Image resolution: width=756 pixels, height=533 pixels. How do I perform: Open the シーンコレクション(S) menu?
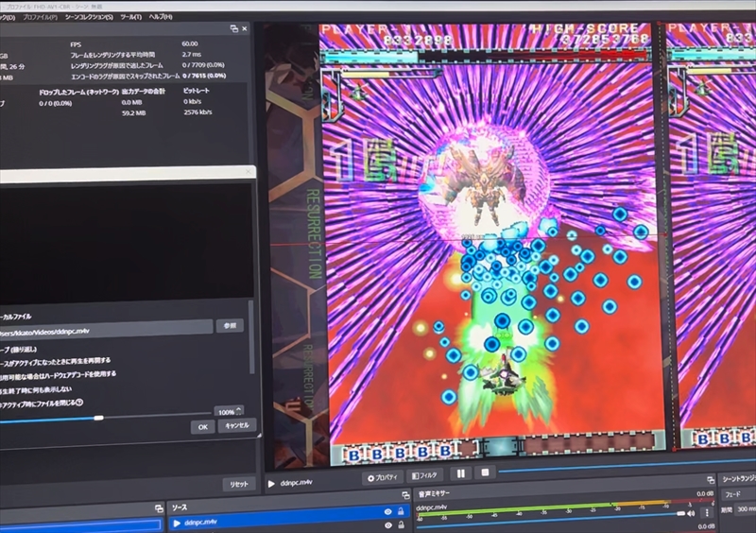(x=89, y=17)
